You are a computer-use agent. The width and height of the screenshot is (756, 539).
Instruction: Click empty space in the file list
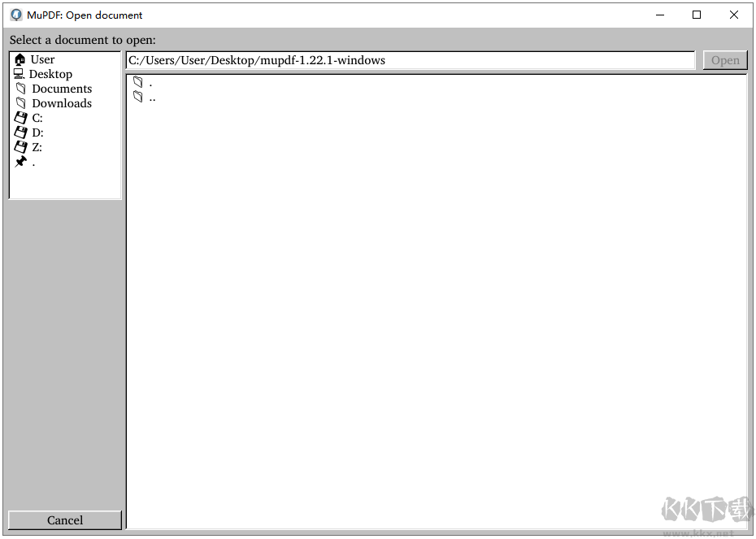tap(436, 309)
